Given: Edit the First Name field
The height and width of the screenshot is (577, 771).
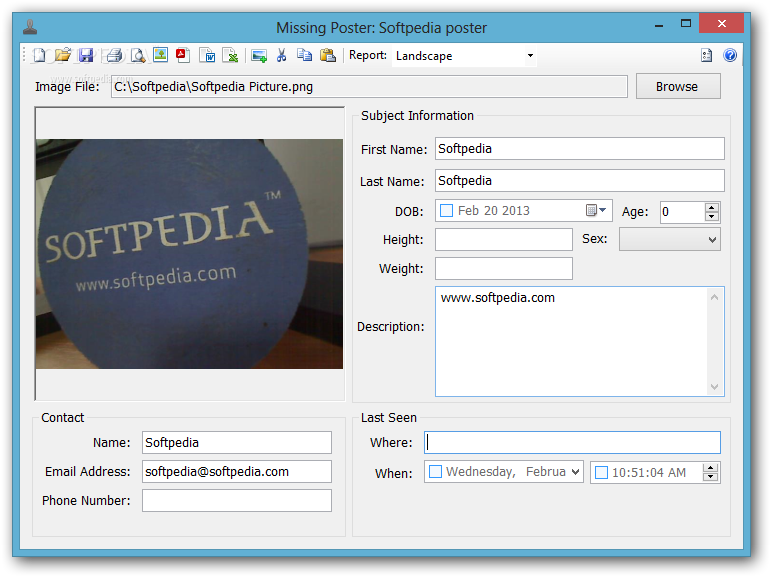Looking at the screenshot, I should 580,149.
